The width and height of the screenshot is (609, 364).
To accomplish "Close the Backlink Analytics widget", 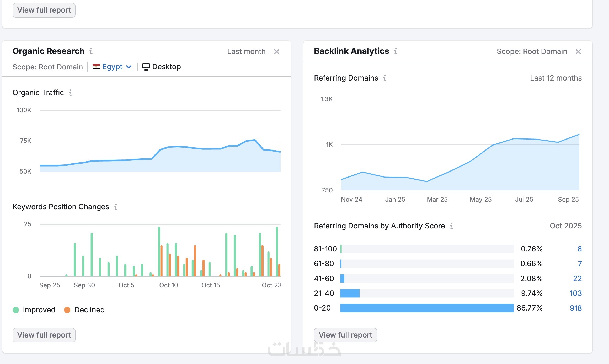I will (x=578, y=52).
